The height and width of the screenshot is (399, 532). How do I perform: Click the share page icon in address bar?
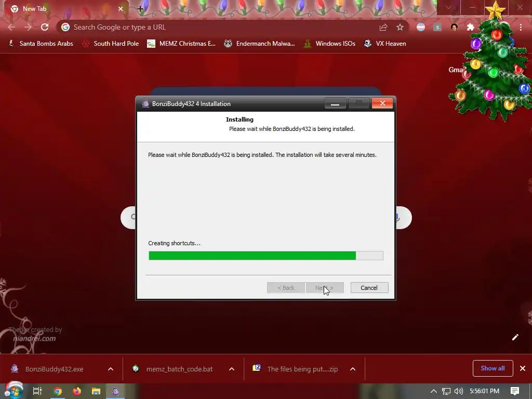[383, 27]
